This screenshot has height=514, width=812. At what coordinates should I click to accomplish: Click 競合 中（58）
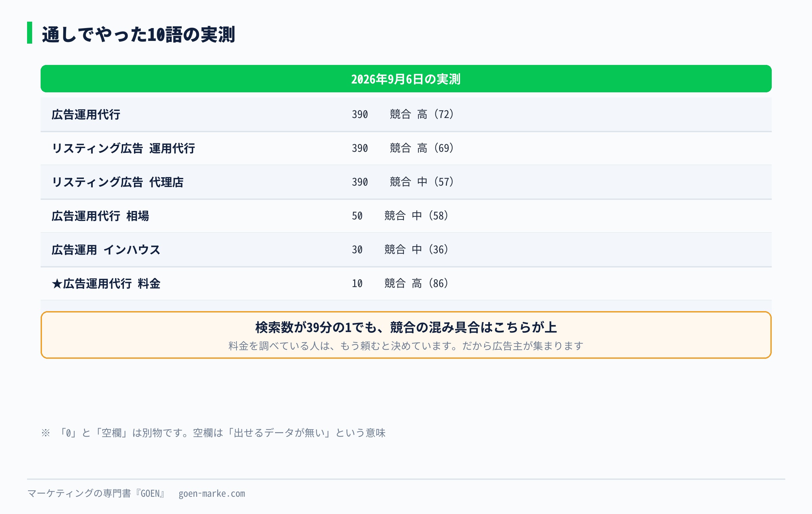pos(416,216)
